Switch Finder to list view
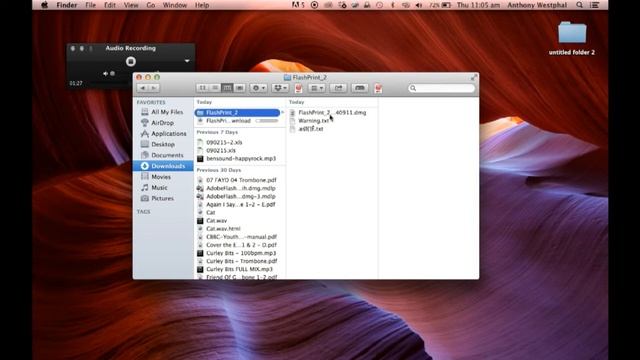The width and height of the screenshot is (640, 360). [215, 88]
